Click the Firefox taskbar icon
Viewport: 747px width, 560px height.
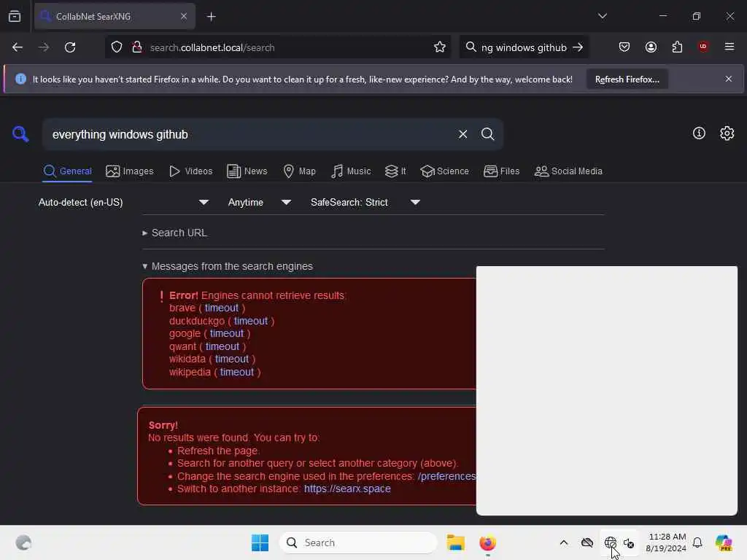487,542
